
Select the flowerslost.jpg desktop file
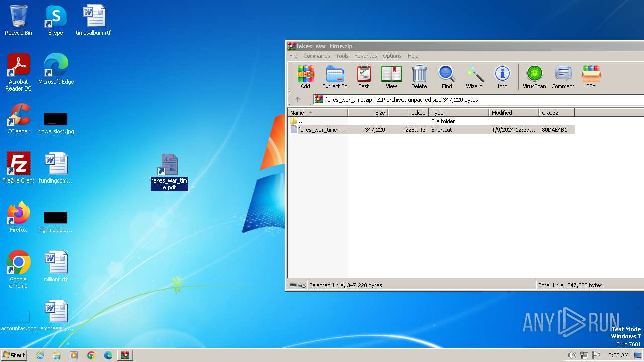56,123
